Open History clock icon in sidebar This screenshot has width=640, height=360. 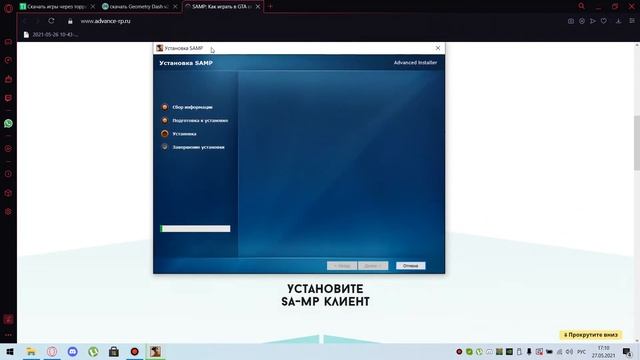pos(8,174)
